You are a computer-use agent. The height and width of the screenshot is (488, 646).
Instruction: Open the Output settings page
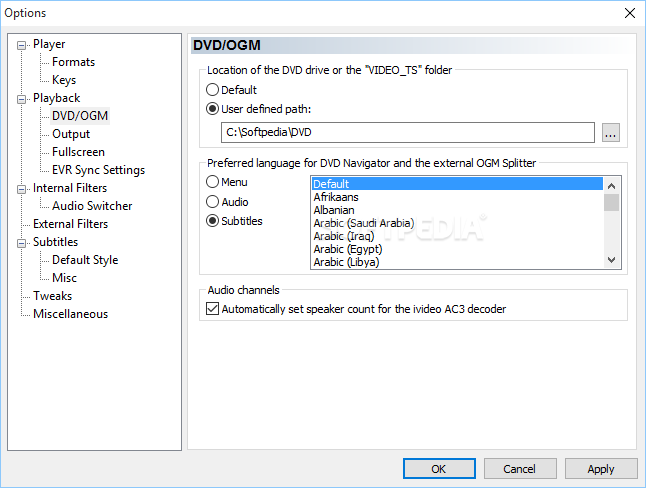pyautogui.click(x=71, y=134)
